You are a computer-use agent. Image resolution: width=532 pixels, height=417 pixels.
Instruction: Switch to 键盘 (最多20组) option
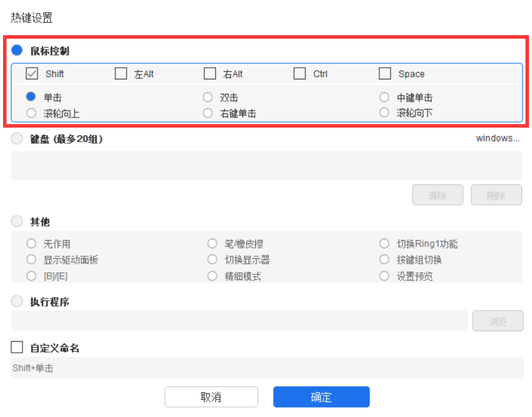pyautogui.click(x=17, y=139)
